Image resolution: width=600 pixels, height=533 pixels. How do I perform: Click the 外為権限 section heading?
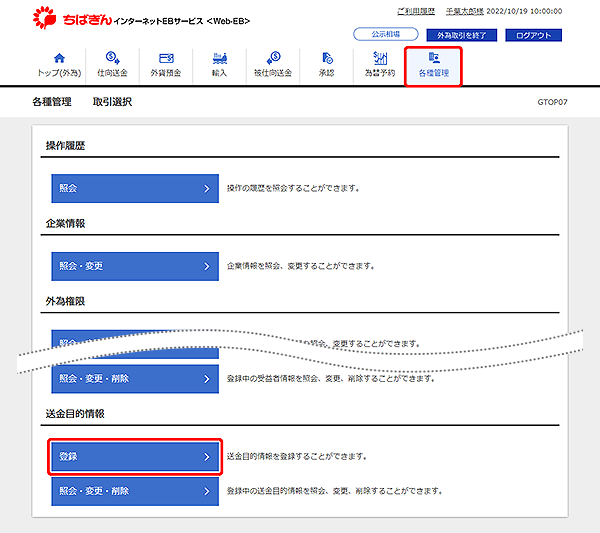[65, 302]
